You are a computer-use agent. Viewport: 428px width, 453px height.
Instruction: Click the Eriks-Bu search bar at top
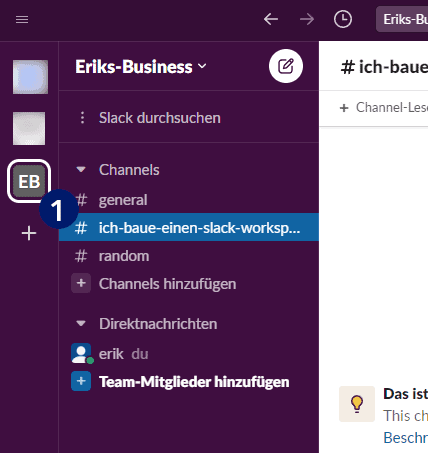(402, 19)
